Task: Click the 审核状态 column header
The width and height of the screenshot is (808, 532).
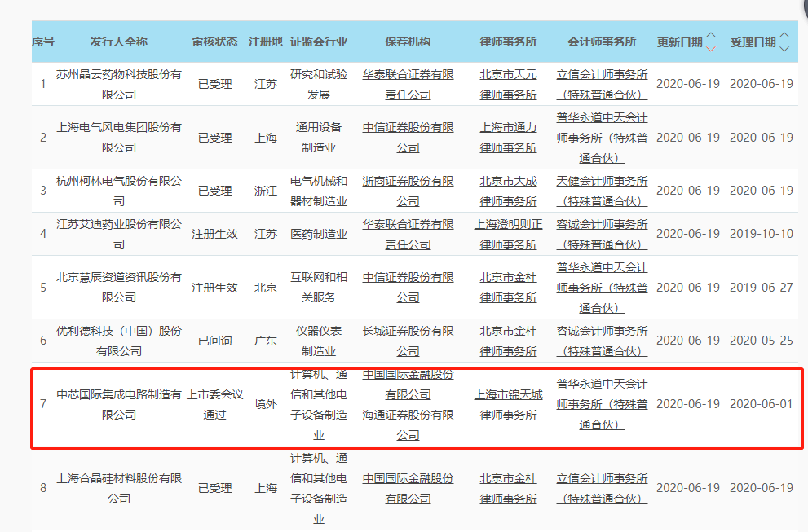Action: point(215,42)
